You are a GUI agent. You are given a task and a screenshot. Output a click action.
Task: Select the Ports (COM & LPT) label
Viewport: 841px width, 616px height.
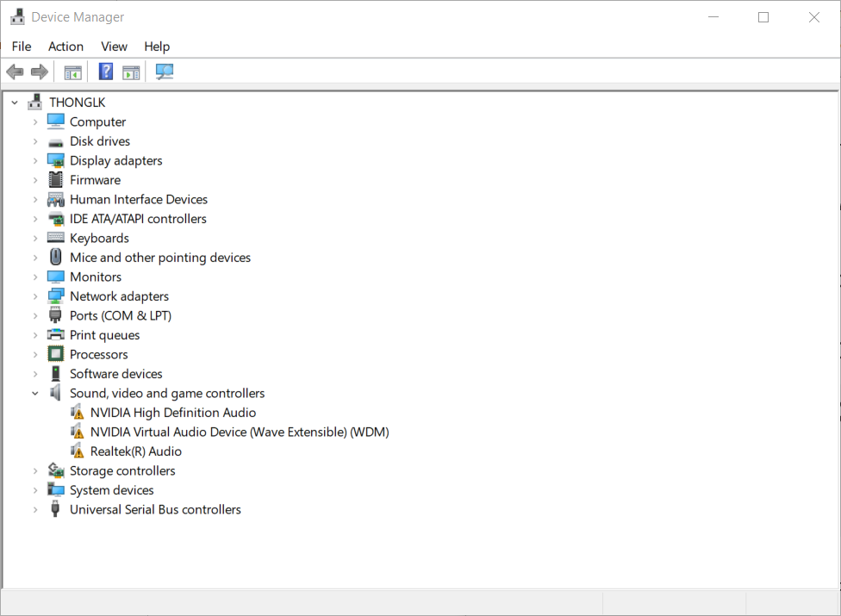pyautogui.click(x=121, y=316)
